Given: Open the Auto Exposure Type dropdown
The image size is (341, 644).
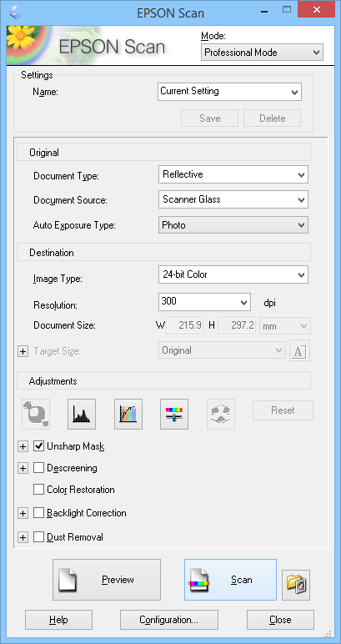Looking at the screenshot, I should (233, 225).
